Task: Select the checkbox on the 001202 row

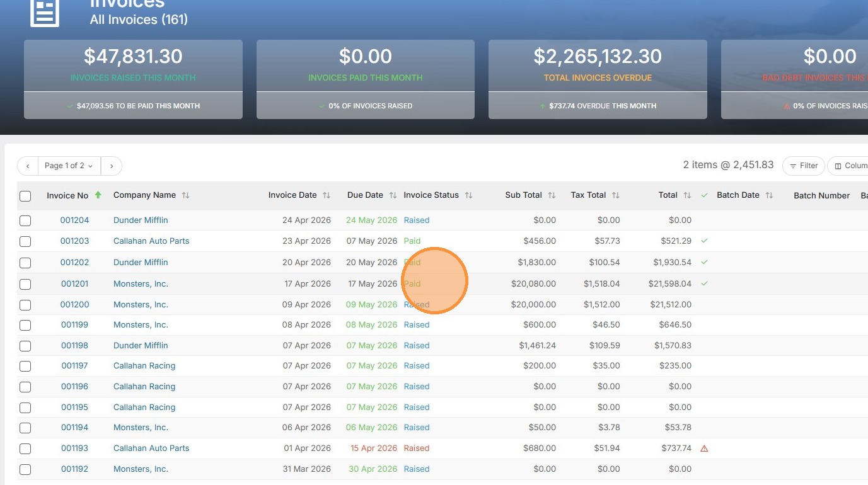Action: tap(25, 263)
